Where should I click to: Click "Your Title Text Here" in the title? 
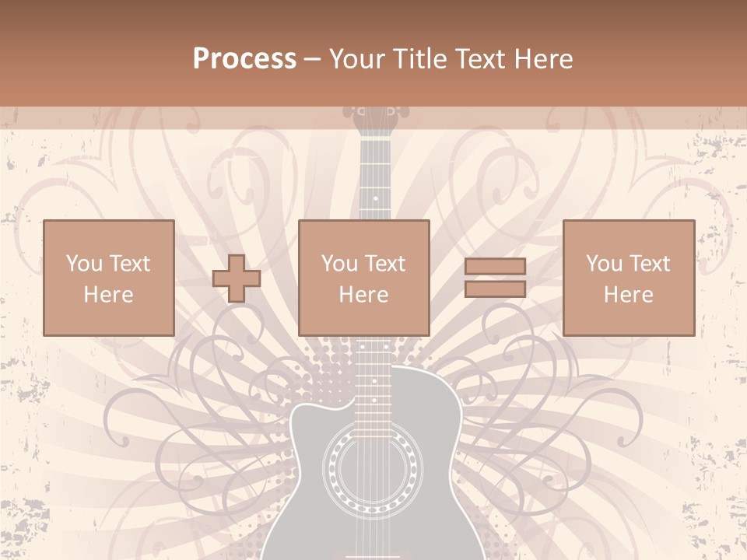[x=451, y=58]
